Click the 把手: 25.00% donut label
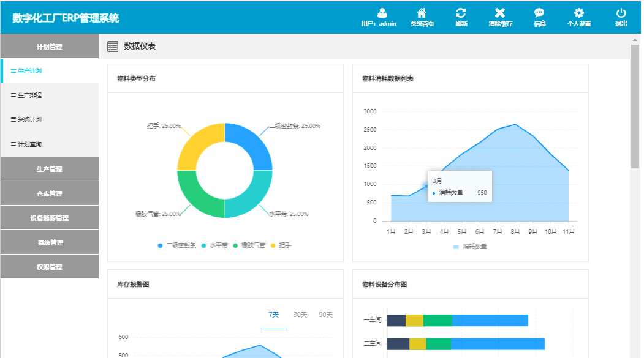The width and height of the screenshot is (644, 358). [164, 126]
